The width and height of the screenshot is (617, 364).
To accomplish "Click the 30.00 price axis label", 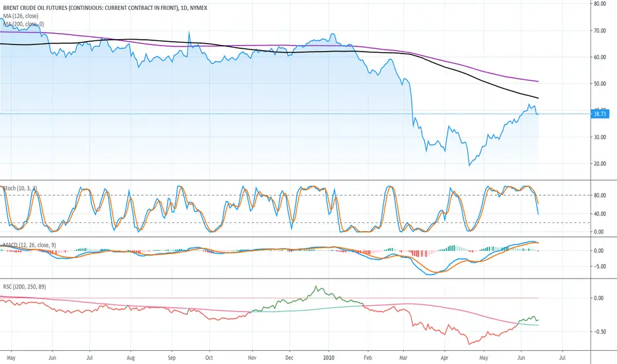I will pyautogui.click(x=600, y=137).
